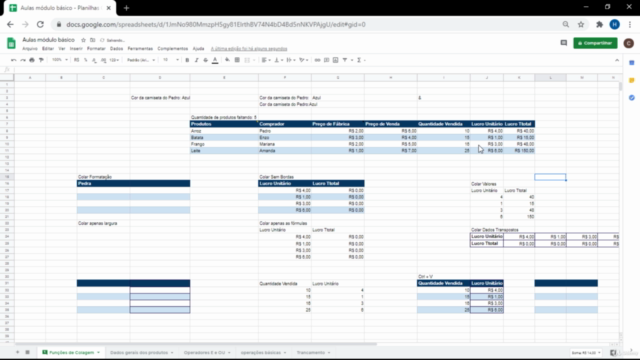
Task: Format selection as currency (R$)
Action: coord(77,60)
